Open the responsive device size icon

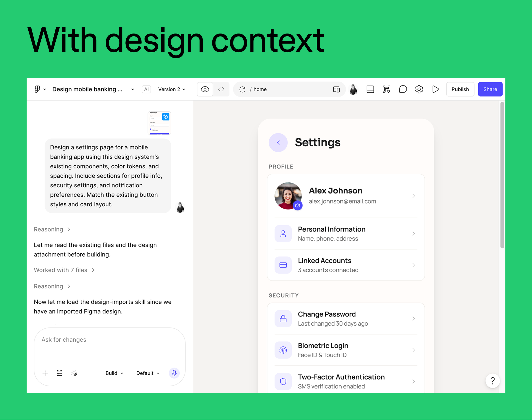coord(336,89)
